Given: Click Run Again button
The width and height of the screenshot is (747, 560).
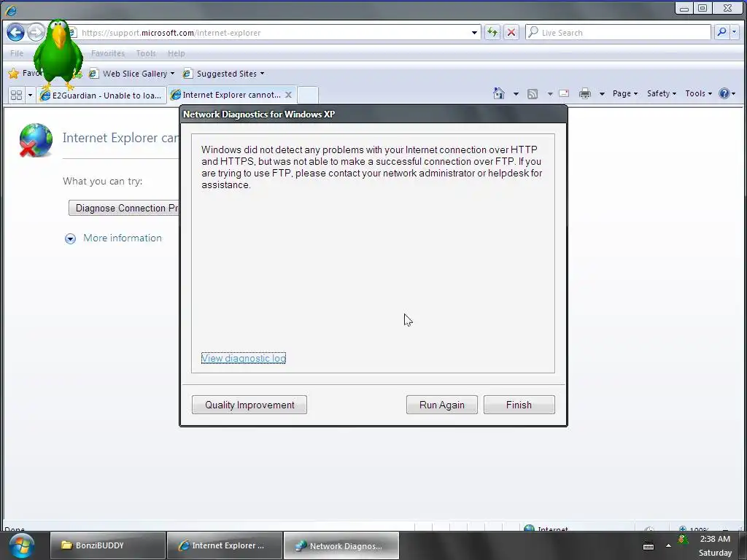Looking at the screenshot, I should click(441, 405).
